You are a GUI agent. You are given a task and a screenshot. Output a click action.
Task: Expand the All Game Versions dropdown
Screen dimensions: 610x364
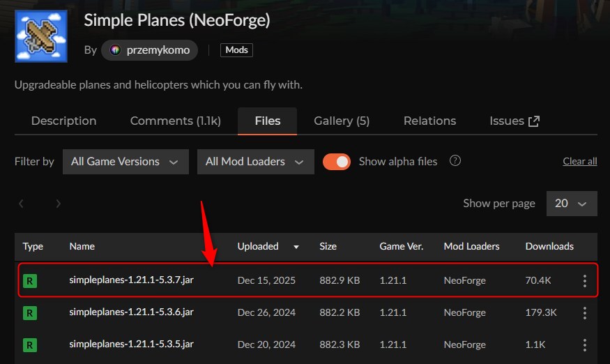click(125, 162)
